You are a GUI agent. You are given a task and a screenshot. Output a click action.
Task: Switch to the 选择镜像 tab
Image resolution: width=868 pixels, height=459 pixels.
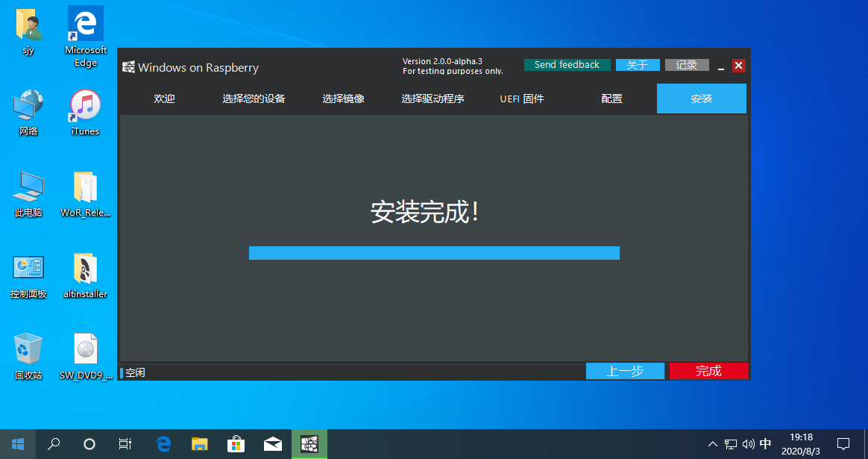pos(343,99)
